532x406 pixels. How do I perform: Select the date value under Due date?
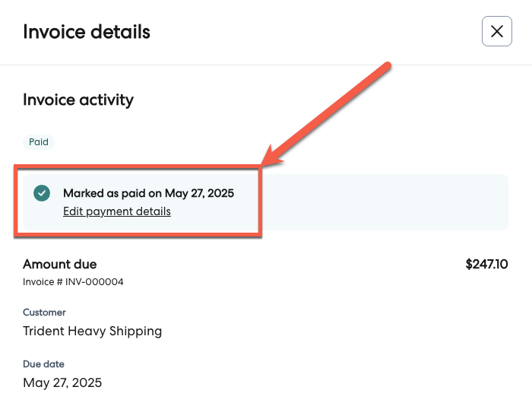[62, 382]
